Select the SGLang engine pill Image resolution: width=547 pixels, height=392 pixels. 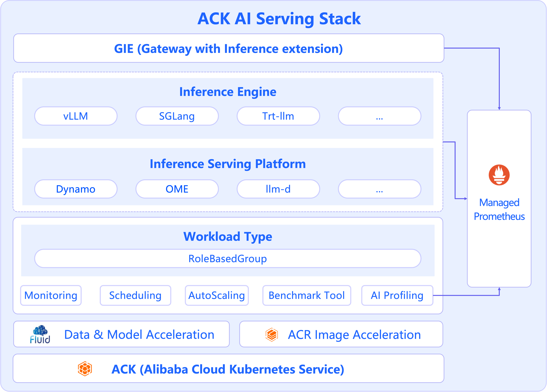point(177,116)
